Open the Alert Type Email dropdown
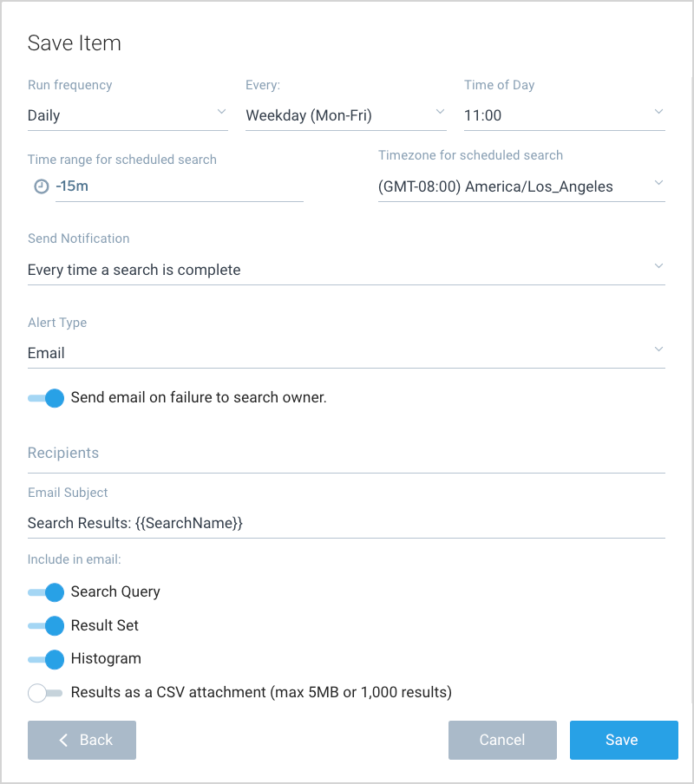Screen dimensions: 694x784 click(x=346, y=353)
